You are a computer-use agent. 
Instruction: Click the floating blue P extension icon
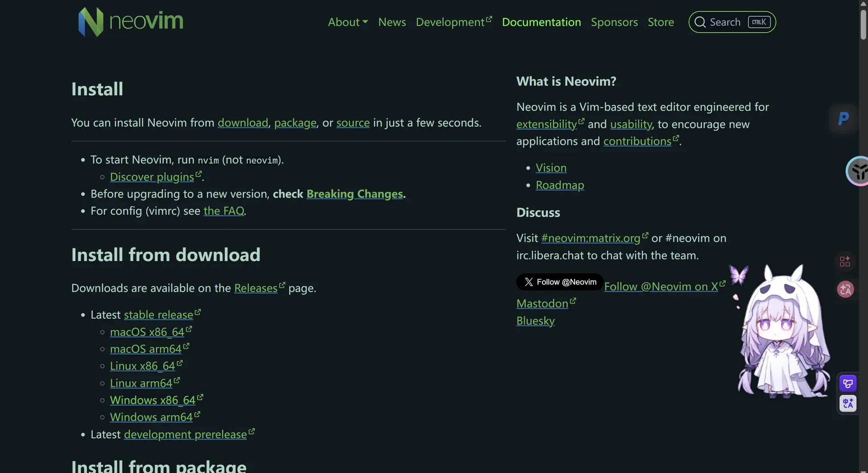844,119
